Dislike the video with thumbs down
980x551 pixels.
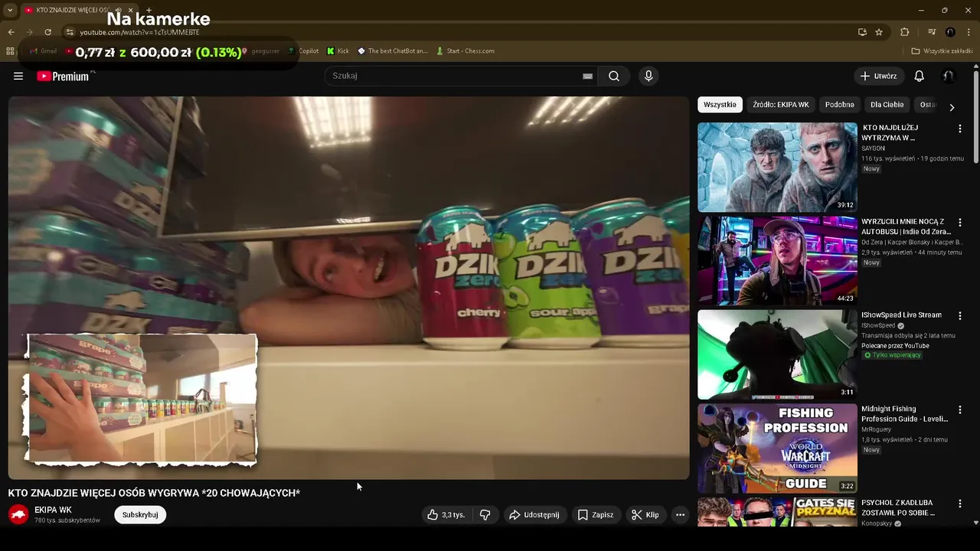pos(485,515)
